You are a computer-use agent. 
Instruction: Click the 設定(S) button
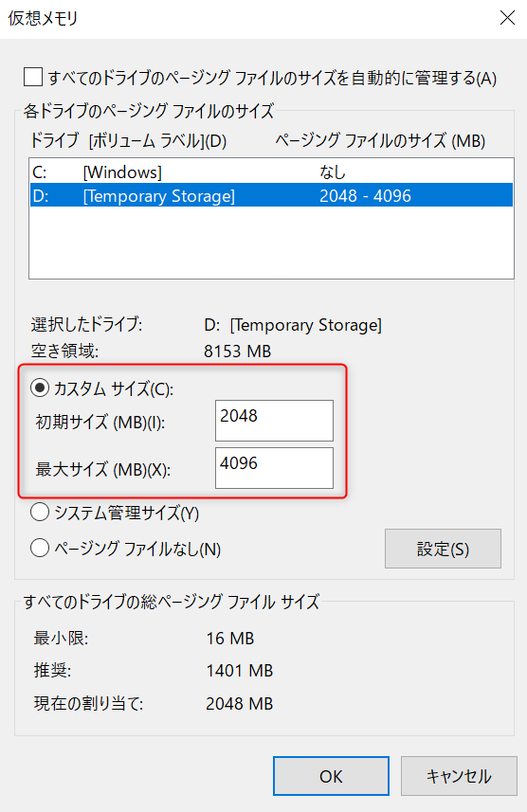pos(443,549)
